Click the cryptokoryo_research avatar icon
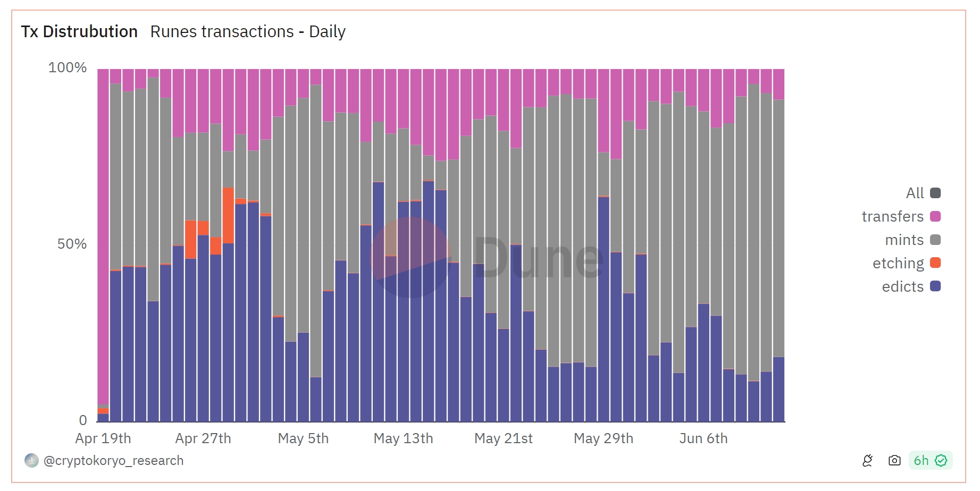Screen dimensions: 980x491 pos(31,460)
